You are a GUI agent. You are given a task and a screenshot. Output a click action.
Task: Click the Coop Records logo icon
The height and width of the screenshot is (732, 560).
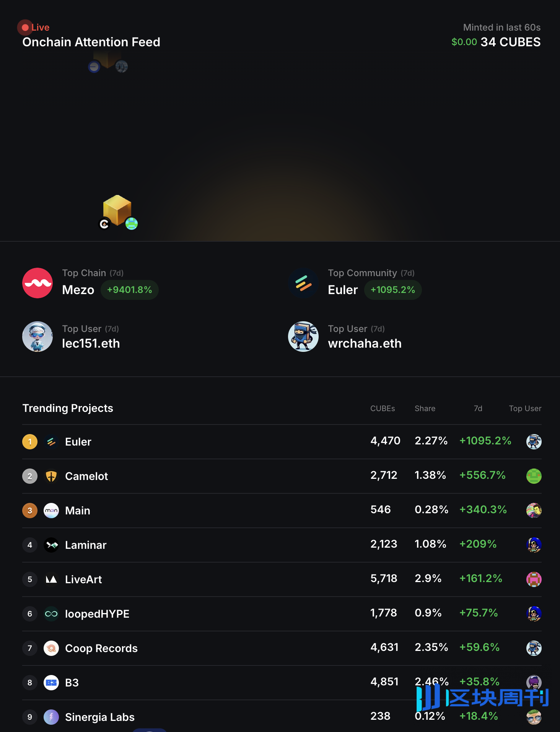[x=51, y=648]
